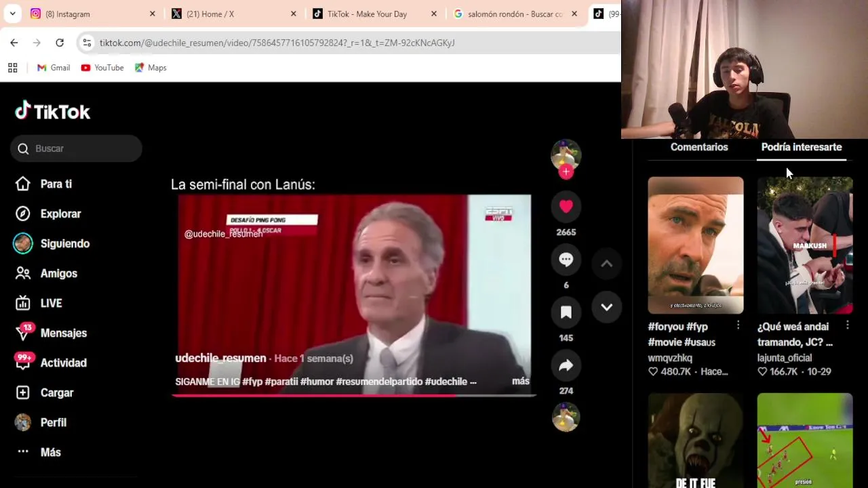Open the apps grid bookmark icon
Viewport: 868px width, 488px height.
point(12,68)
